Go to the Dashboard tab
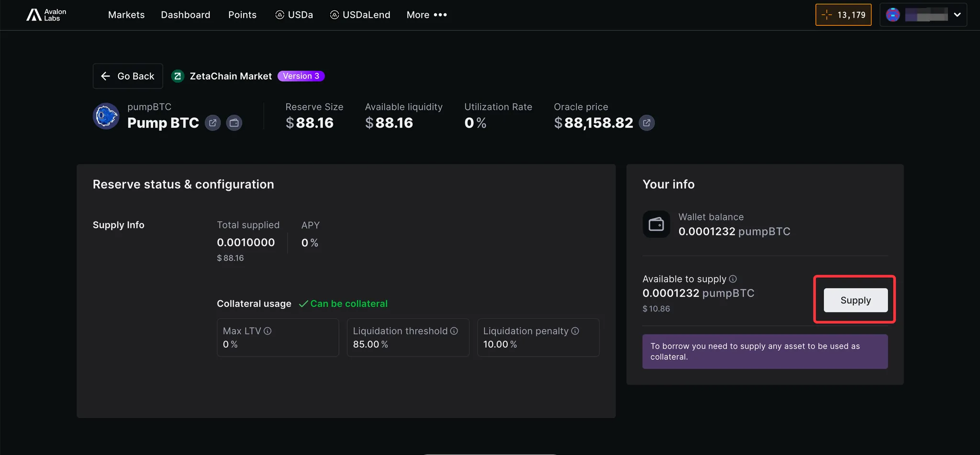Screen dimensions: 980x455 (x=185, y=15)
